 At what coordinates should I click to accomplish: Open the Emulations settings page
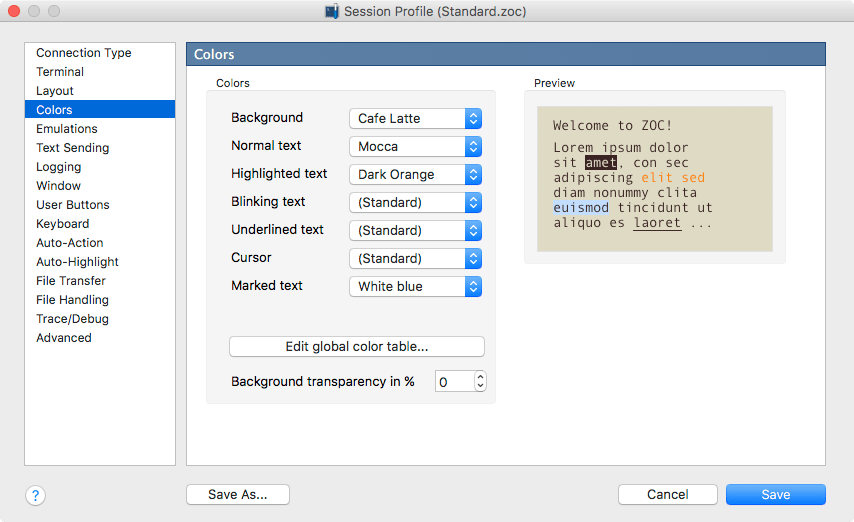(100, 129)
